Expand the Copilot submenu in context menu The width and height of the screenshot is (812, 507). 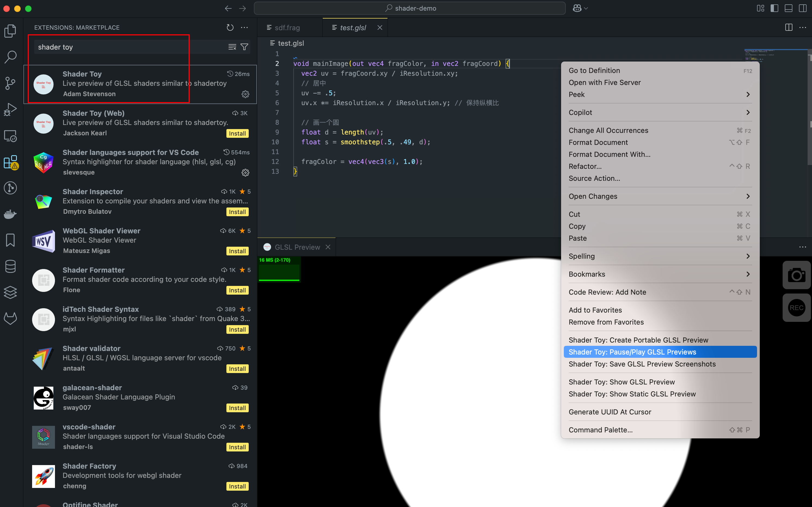pos(660,113)
